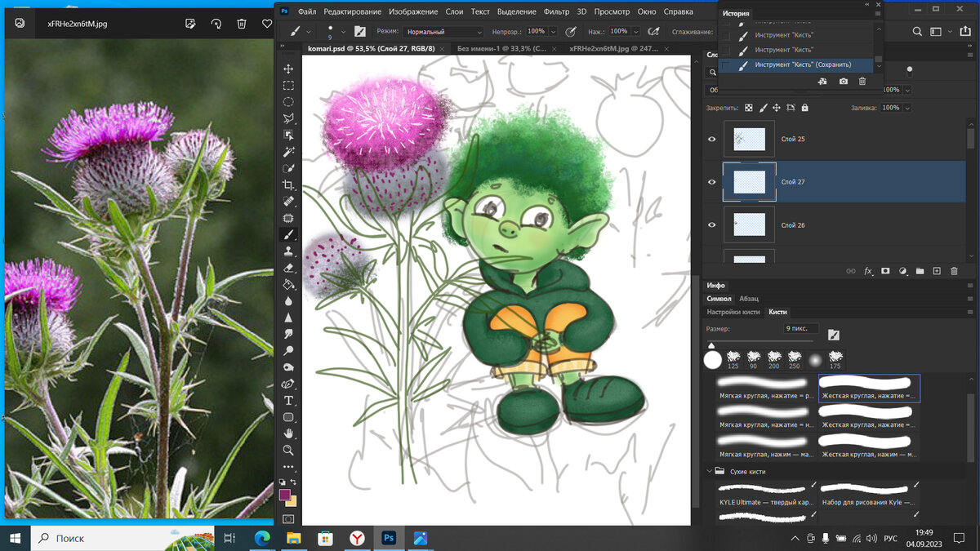Hide layer Слой 26
980x551 pixels.
711,225
